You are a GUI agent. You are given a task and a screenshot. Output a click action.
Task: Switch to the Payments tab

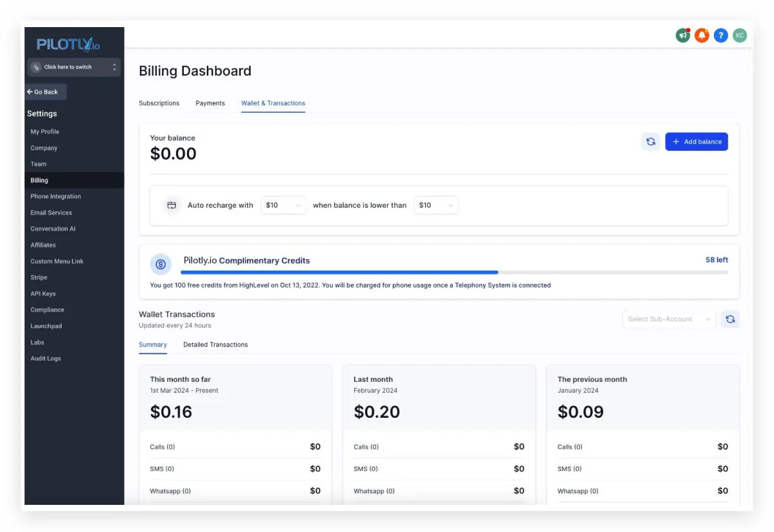point(210,103)
